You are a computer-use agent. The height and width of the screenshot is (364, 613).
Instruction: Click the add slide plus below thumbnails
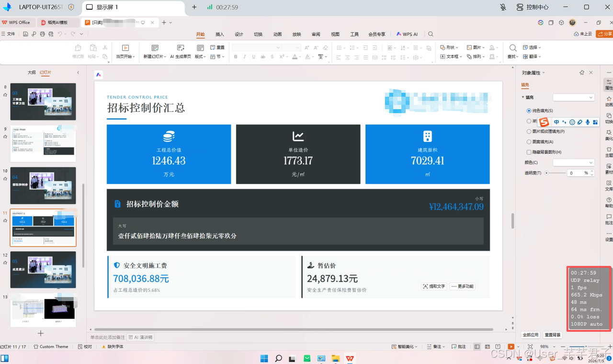pyautogui.click(x=41, y=333)
